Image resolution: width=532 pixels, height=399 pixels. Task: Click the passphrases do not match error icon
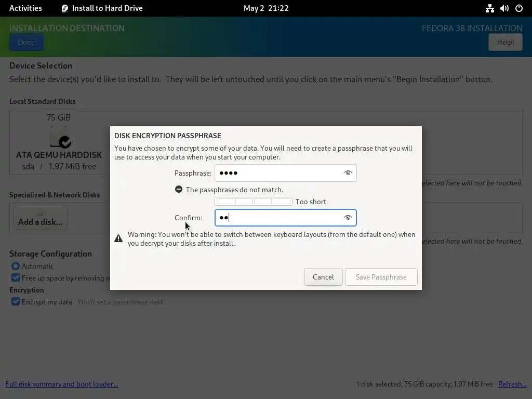pyautogui.click(x=179, y=189)
